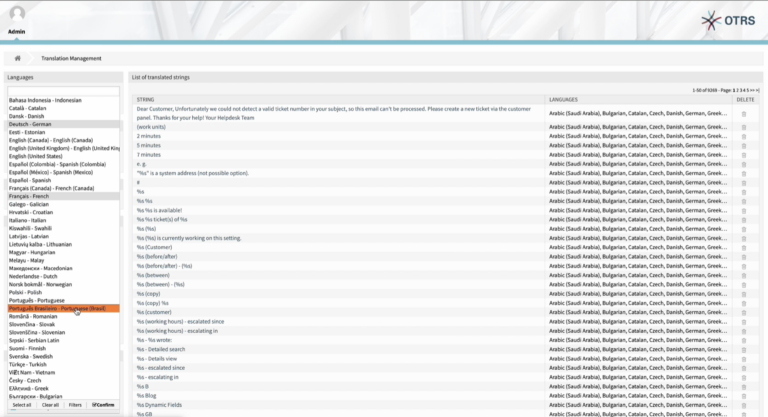
Task: Open the '%s Dynamic Fields' string entry
Action: pos(159,405)
